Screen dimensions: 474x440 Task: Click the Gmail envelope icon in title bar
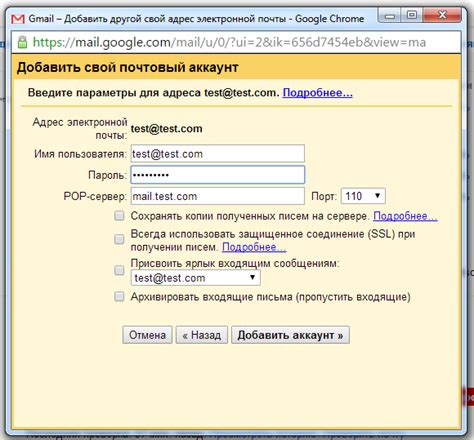18,19
